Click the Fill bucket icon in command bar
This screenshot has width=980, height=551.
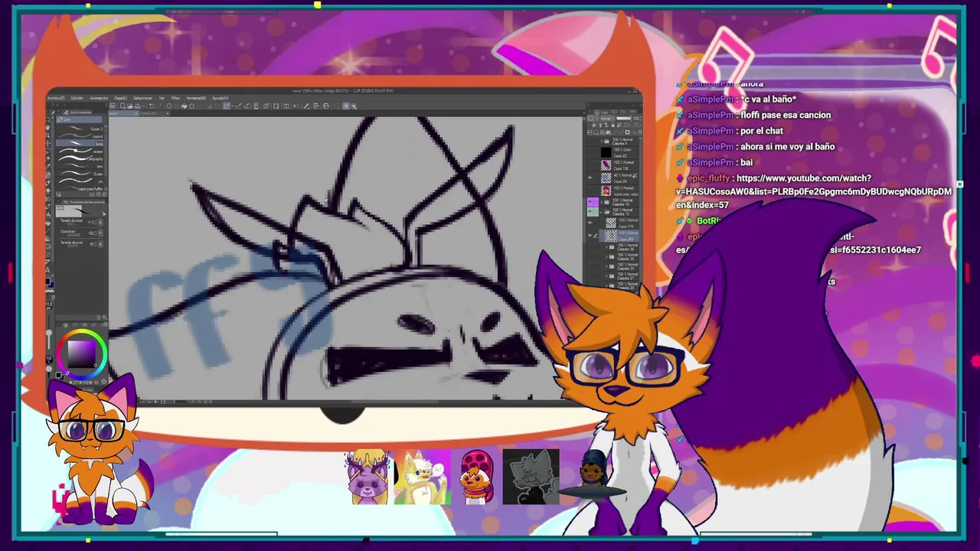[x=184, y=106]
